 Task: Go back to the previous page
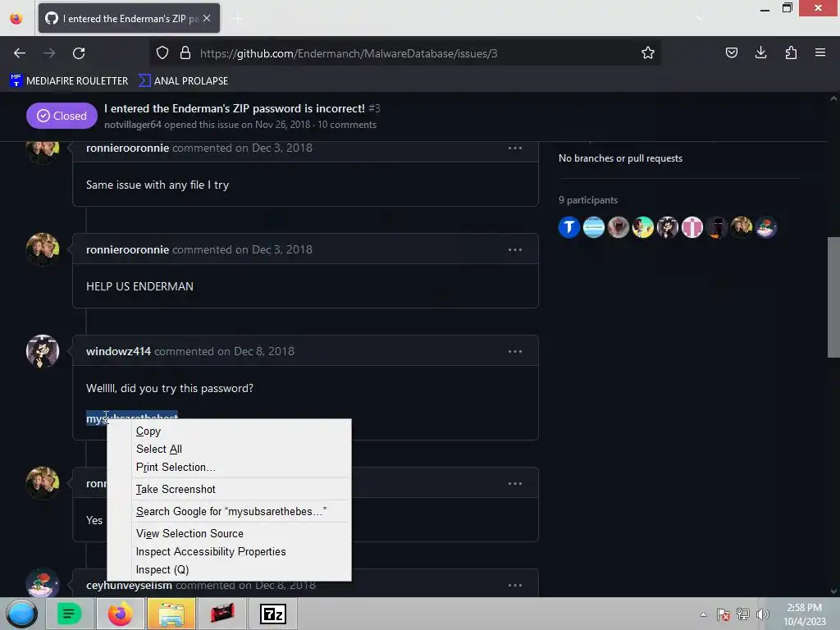coord(20,53)
